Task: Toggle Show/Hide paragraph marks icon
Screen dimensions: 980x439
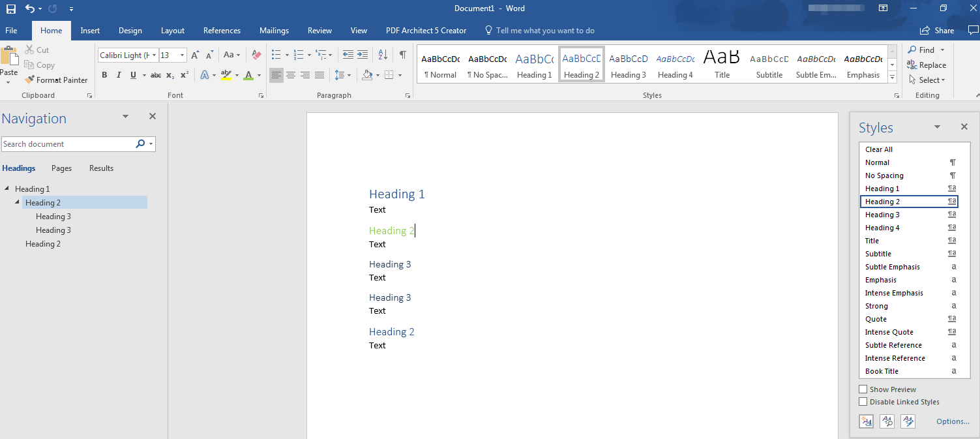Action: click(x=403, y=55)
